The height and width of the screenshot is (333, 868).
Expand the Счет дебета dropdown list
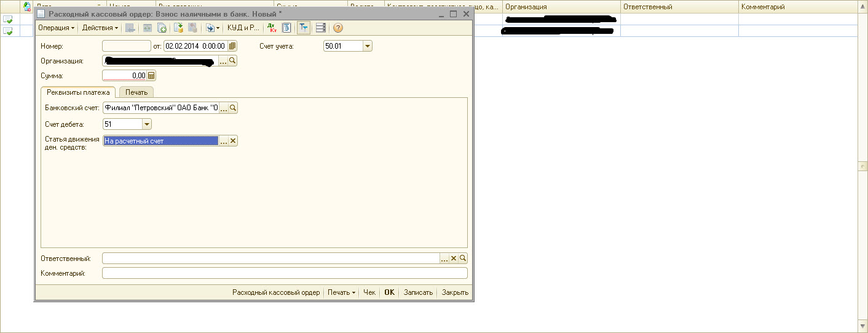click(x=146, y=124)
